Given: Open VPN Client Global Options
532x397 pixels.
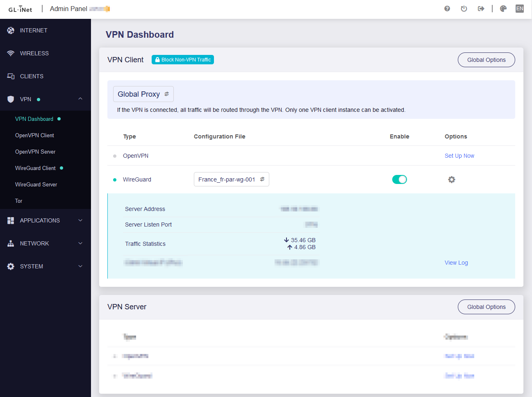Looking at the screenshot, I should [486, 60].
